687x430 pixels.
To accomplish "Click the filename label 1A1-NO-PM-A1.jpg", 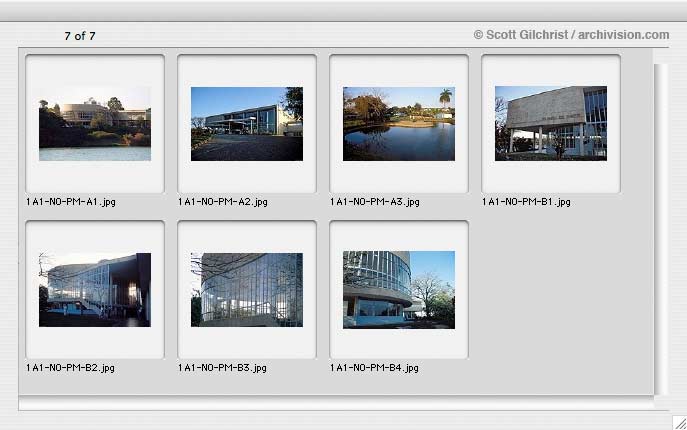I will (x=71, y=202).
